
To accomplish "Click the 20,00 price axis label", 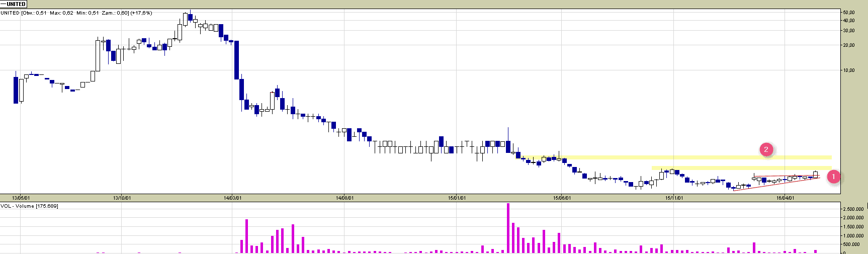I will 849,45.
